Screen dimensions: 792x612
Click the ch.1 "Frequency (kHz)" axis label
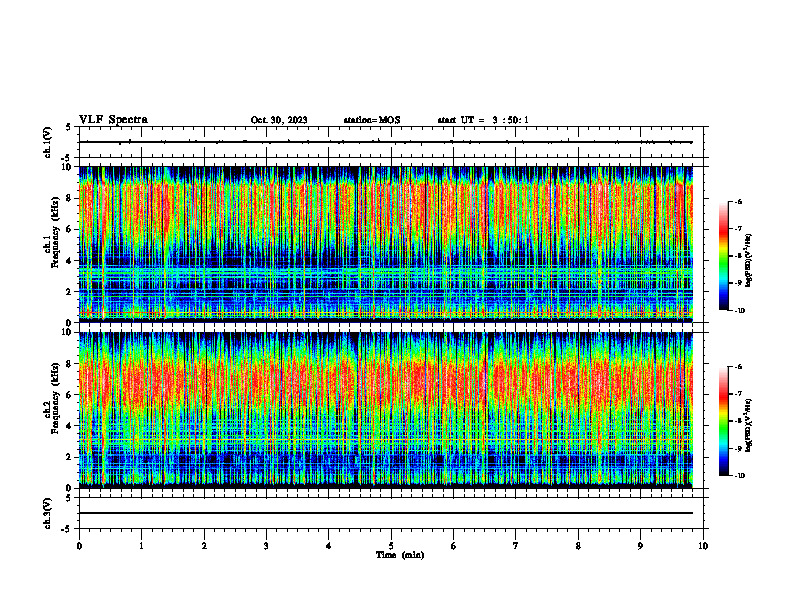click(x=55, y=233)
